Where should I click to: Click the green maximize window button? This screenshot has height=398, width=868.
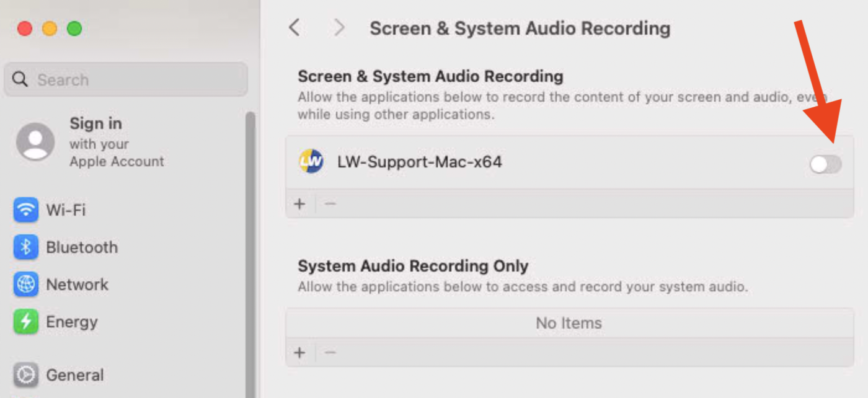click(x=74, y=29)
